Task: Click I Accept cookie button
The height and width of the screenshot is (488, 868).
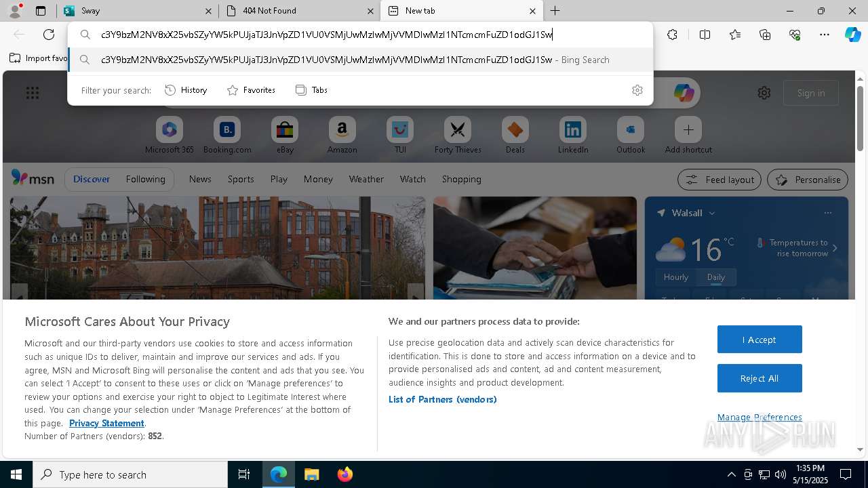Action: (x=759, y=340)
